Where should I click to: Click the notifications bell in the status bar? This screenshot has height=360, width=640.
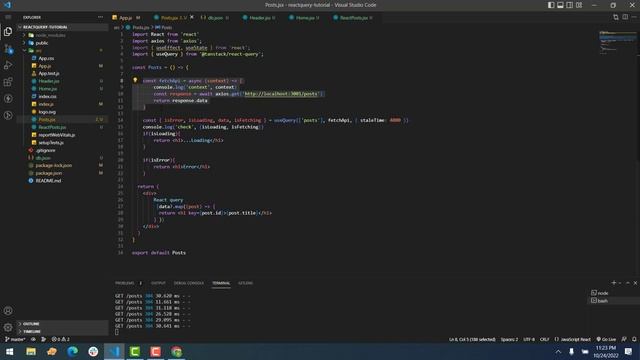[634, 339]
